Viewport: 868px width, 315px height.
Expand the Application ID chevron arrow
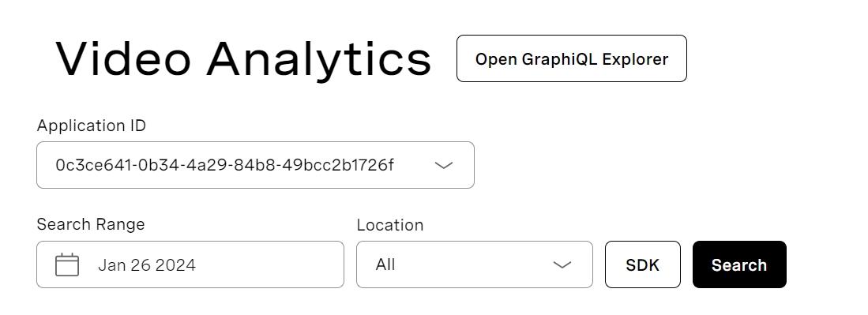coord(444,165)
